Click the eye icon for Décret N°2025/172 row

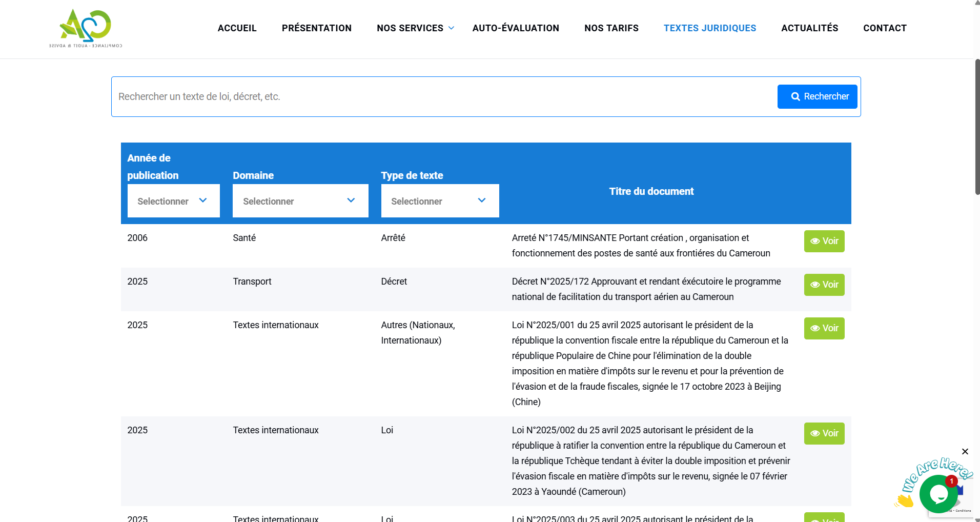pos(815,285)
